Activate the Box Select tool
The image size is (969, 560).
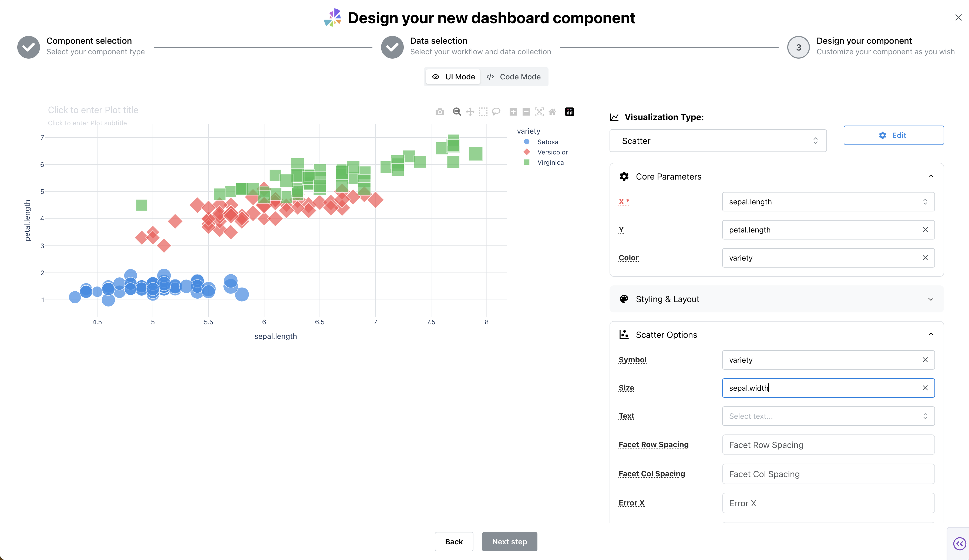coord(483,112)
